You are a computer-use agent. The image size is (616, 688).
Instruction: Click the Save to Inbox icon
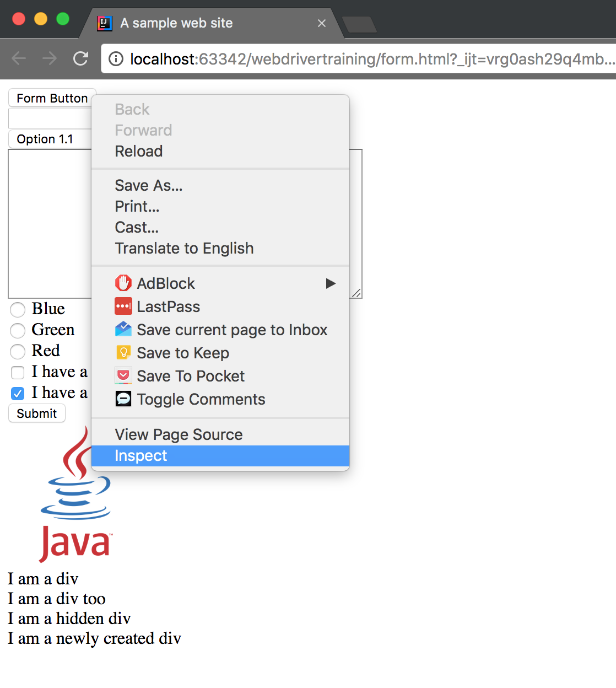coord(123,330)
